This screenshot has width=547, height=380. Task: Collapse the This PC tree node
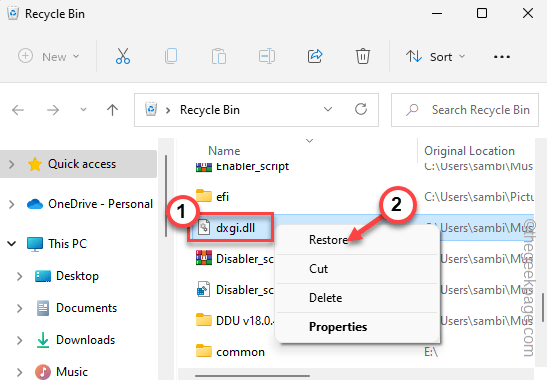pyautogui.click(x=12, y=244)
